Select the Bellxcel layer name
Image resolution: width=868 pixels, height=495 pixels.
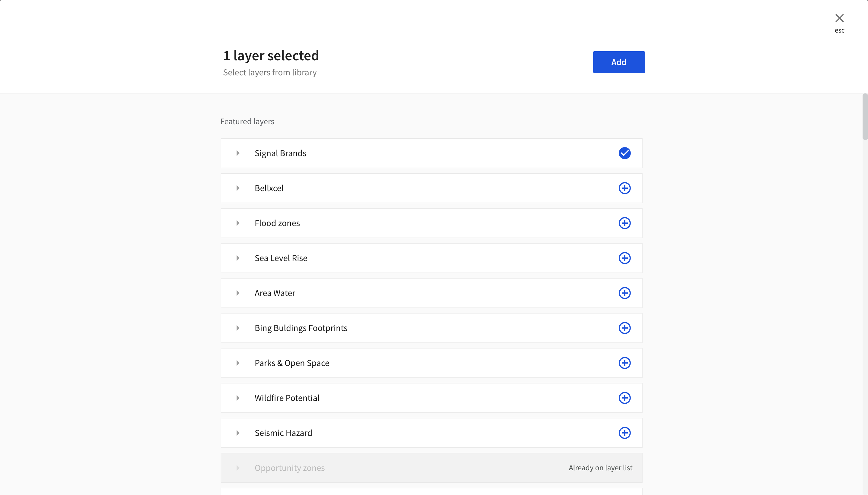(269, 188)
